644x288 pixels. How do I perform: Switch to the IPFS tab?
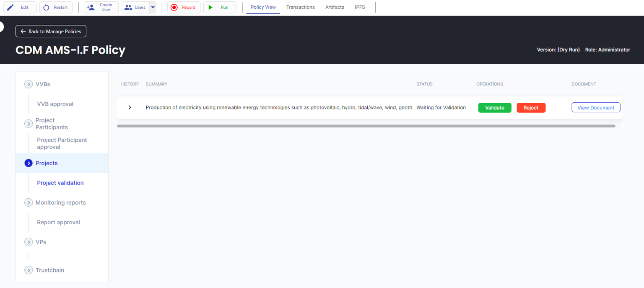tap(360, 7)
